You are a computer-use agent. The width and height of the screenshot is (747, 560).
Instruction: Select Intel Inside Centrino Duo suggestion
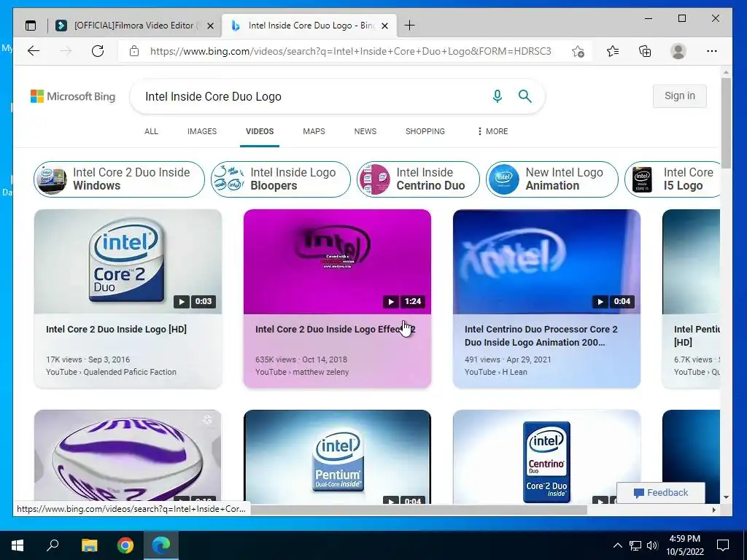418,179
